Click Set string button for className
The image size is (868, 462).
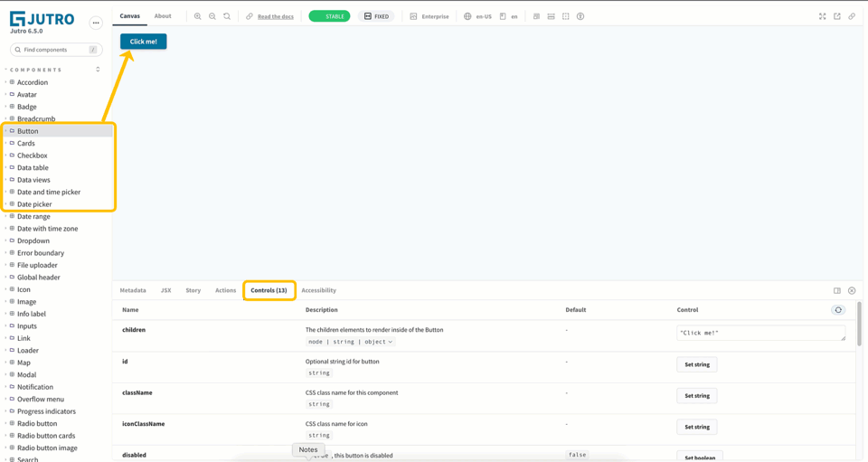point(697,396)
